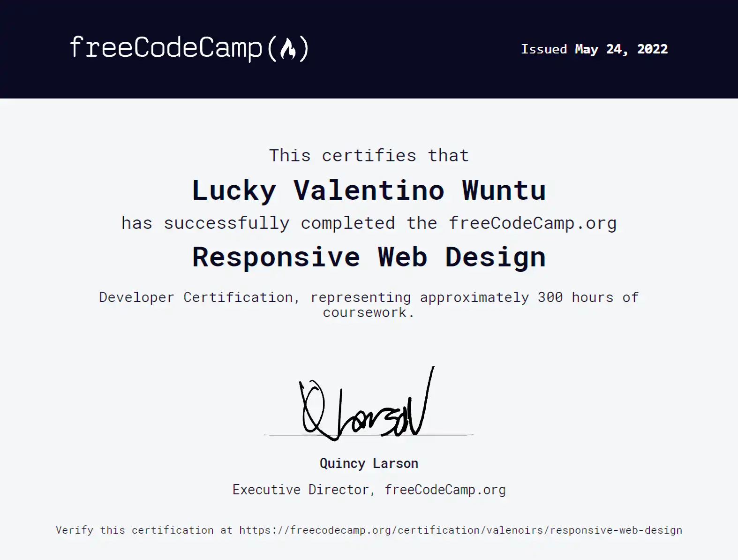
Task: Click the "Developer Certification" text
Action: point(196,297)
